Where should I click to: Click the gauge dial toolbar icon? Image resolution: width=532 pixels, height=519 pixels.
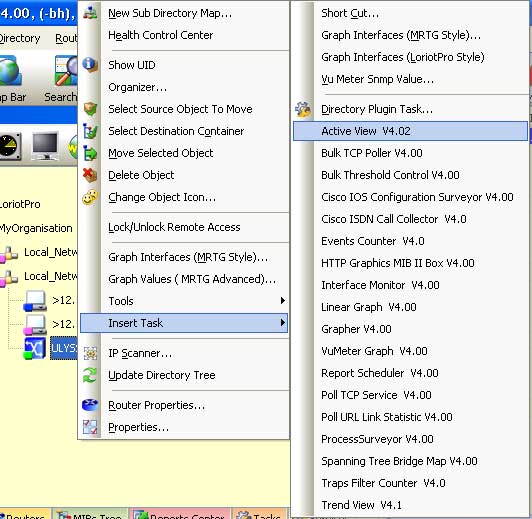click(10, 146)
